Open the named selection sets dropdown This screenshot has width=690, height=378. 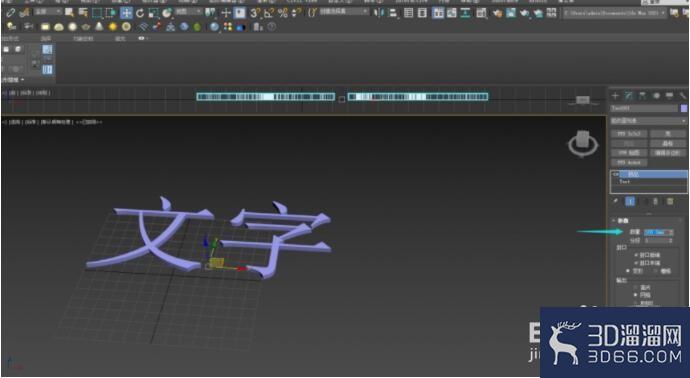(x=344, y=12)
